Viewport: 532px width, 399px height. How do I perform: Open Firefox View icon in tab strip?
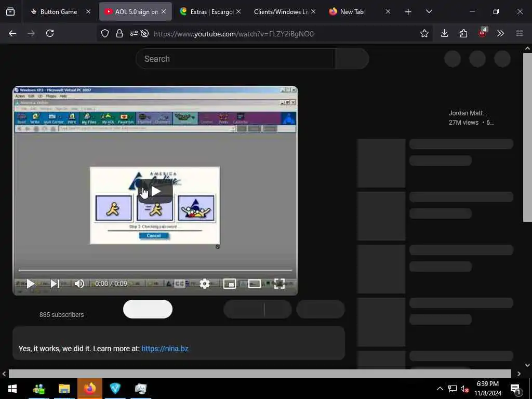click(10, 11)
